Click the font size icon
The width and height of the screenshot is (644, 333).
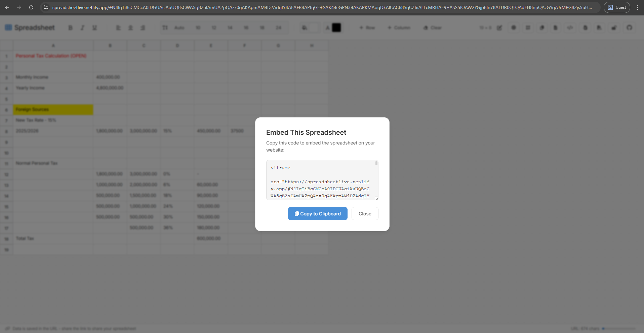click(165, 28)
